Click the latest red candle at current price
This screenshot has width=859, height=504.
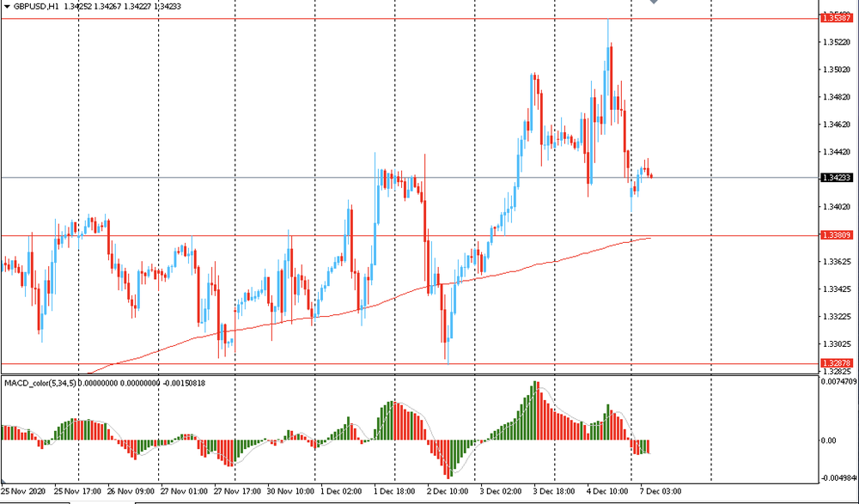click(x=651, y=176)
